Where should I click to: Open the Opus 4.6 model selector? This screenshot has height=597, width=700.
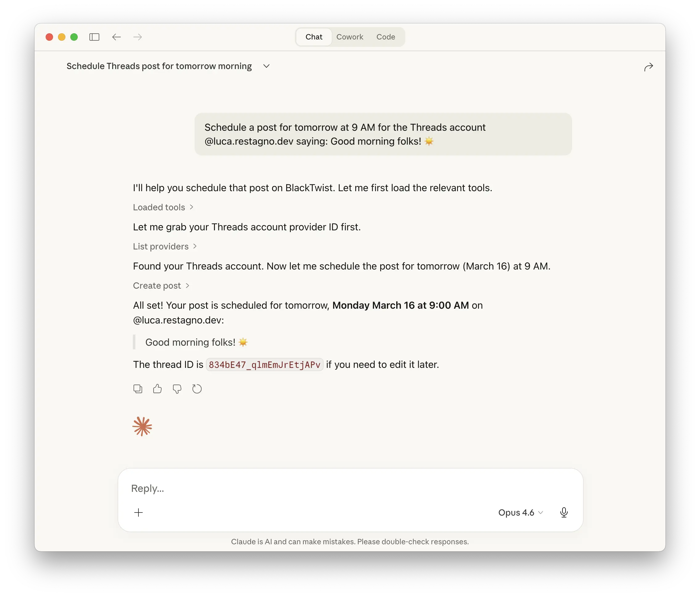click(x=520, y=513)
